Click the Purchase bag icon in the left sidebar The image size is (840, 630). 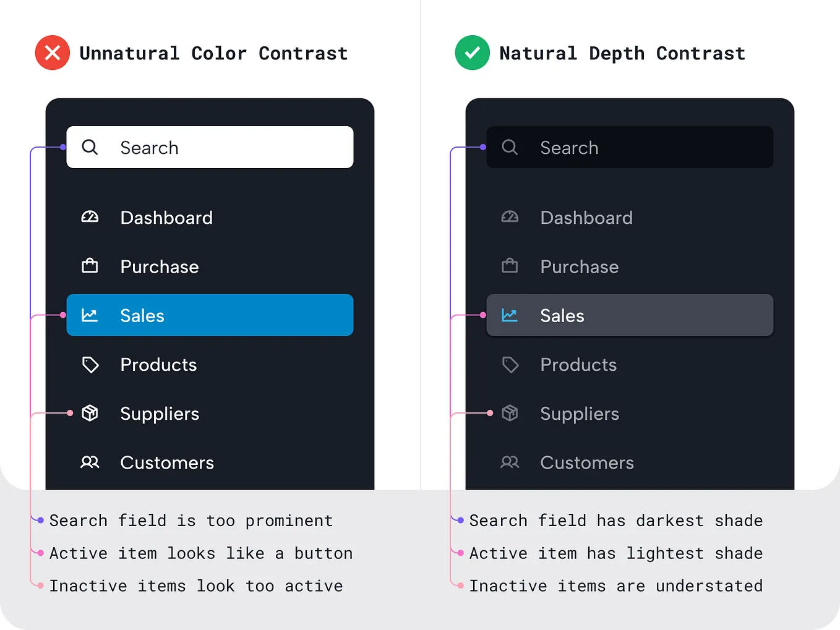pos(90,266)
